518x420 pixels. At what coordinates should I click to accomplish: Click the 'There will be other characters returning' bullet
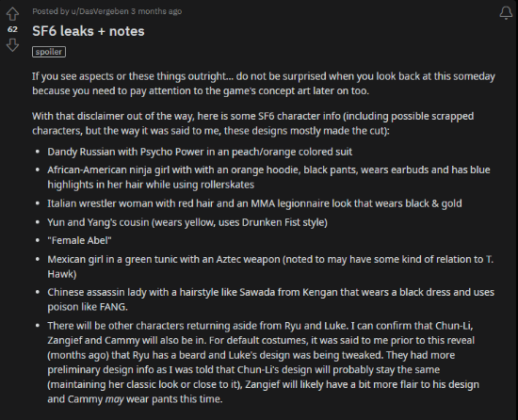click(x=263, y=363)
